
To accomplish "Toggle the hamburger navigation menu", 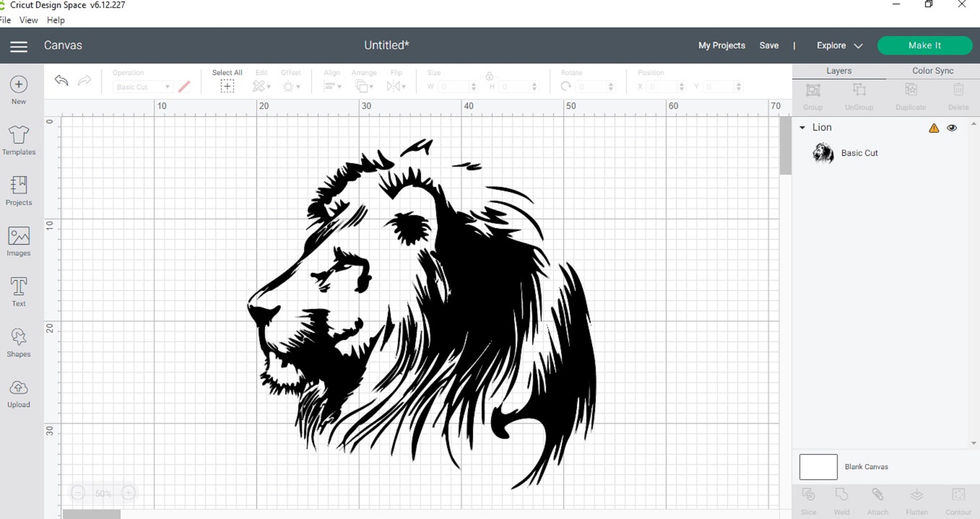I will (x=18, y=46).
